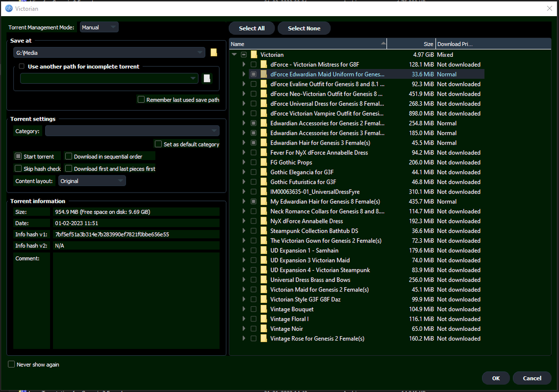Click folder icon of Vintage Noir
The height and width of the screenshot is (392, 559).
click(264, 329)
